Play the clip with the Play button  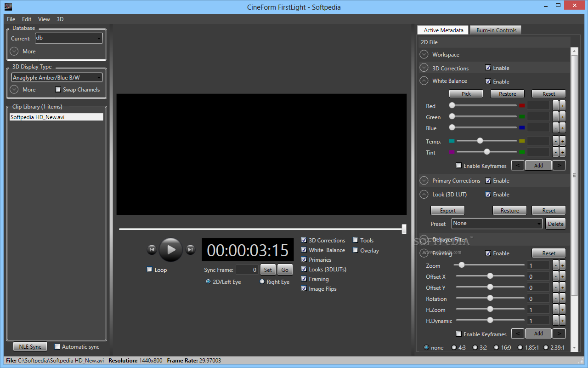pos(171,250)
